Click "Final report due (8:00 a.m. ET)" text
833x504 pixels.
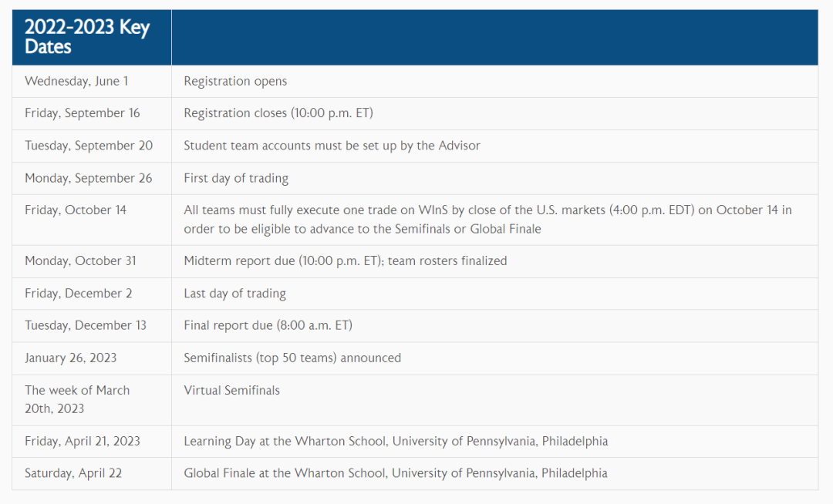coord(268,325)
